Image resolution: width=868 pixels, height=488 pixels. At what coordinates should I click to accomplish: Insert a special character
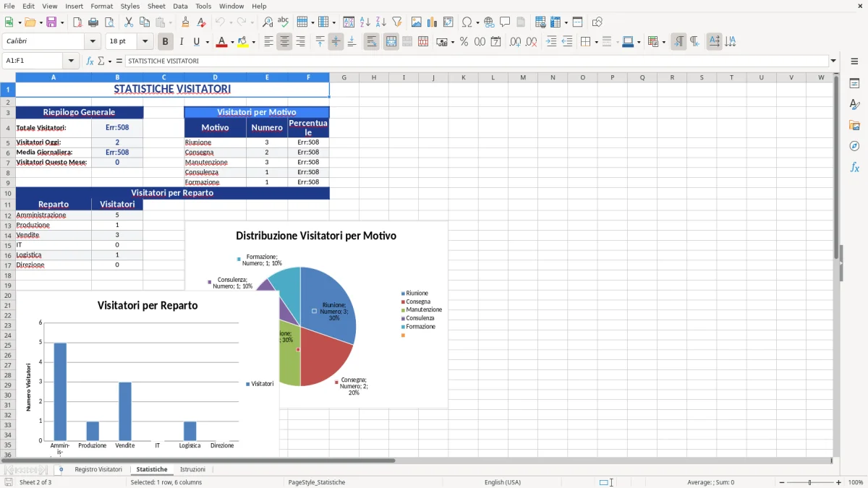tap(467, 22)
